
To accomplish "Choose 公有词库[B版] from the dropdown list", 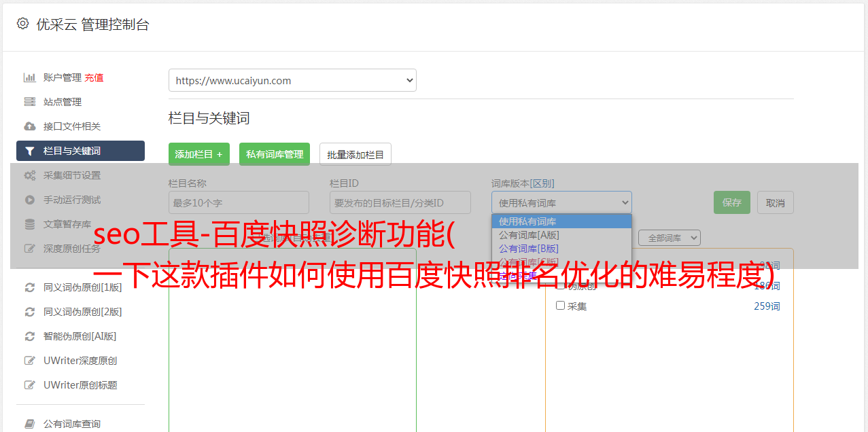I will (x=561, y=249).
